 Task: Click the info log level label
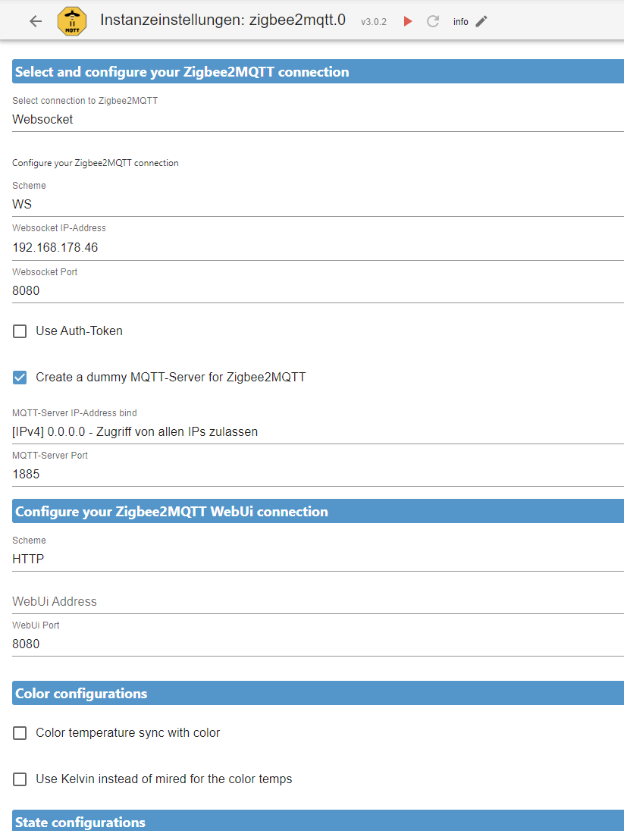[461, 22]
